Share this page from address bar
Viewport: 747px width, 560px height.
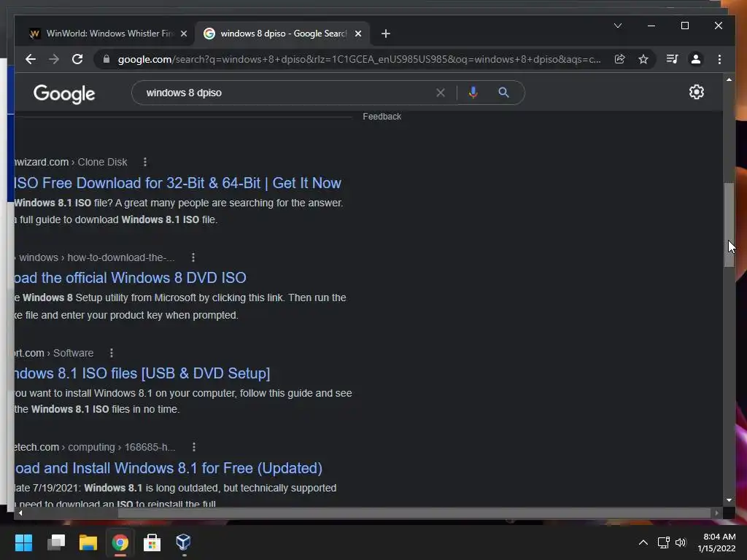(620, 59)
